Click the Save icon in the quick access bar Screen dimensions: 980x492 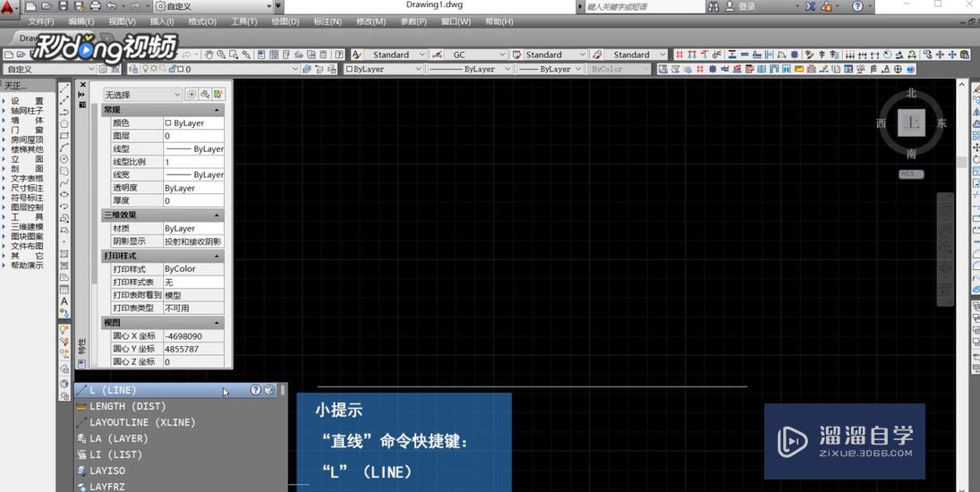coord(64,6)
